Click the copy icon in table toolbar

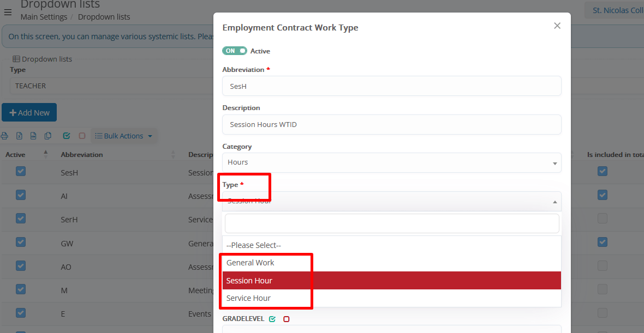pyautogui.click(x=48, y=136)
